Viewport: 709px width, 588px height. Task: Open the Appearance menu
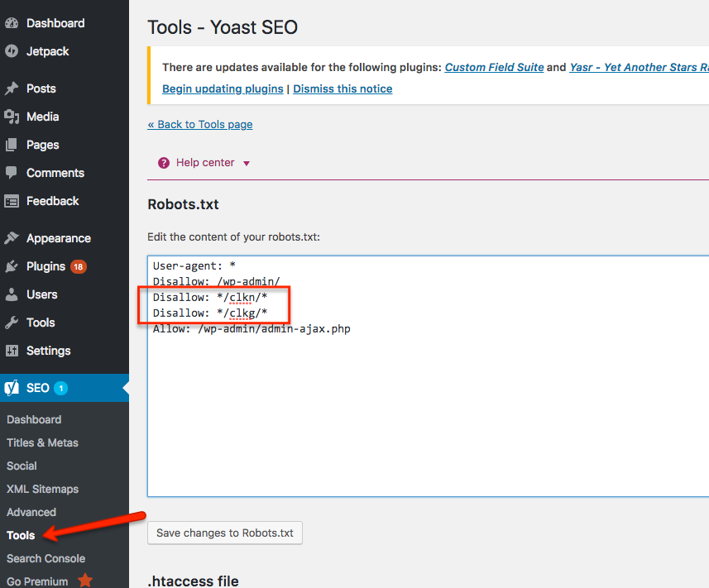[x=59, y=238]
